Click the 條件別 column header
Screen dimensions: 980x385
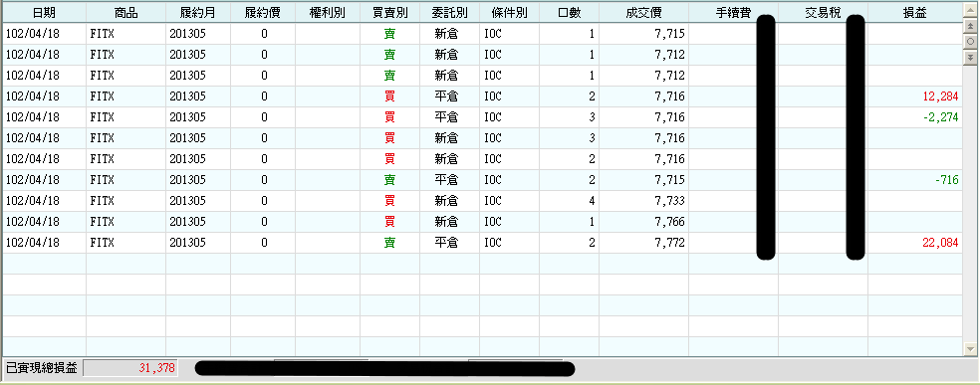pos(509,13)
